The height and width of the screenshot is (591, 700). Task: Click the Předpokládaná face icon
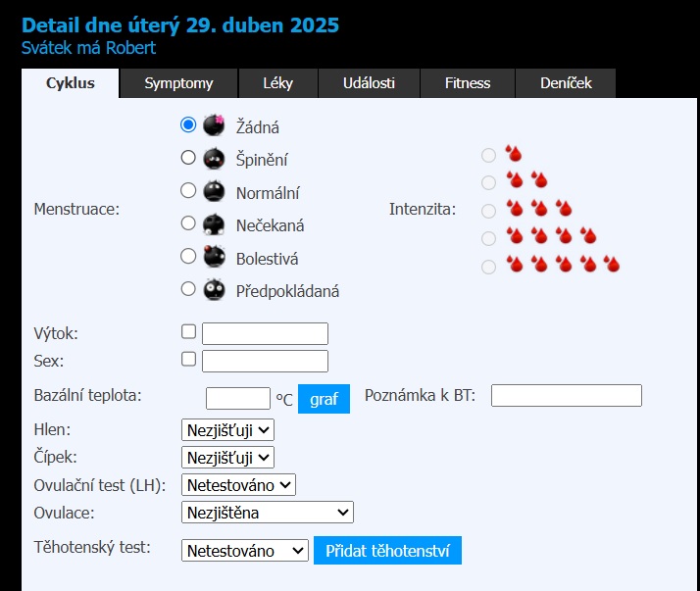tap(214, 289)
